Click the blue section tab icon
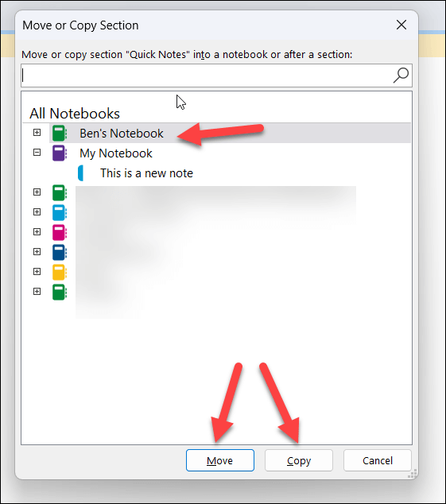Screen dimensions: 446x504 point(81,173)
